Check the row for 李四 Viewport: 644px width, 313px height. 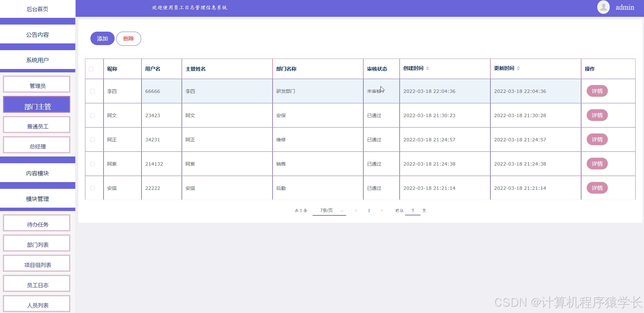coord(92,91)
